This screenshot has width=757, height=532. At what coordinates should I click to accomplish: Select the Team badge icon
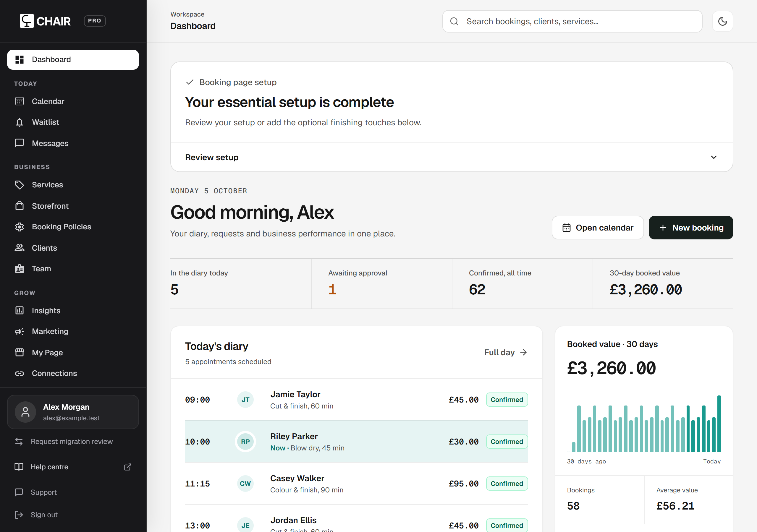[x=20, y=269]
